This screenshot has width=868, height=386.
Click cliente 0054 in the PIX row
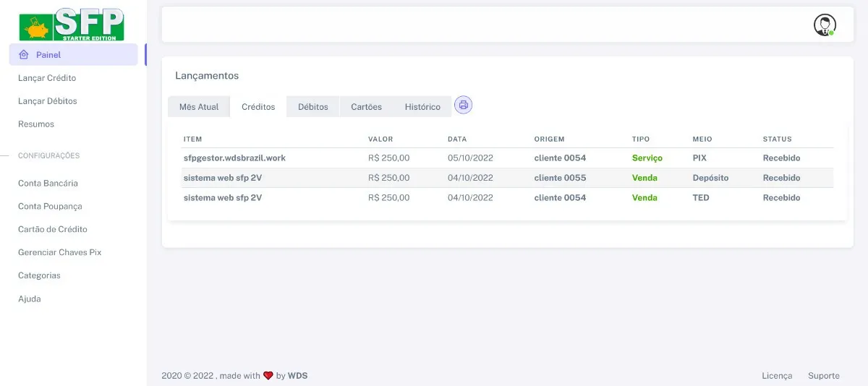[560, 158]
